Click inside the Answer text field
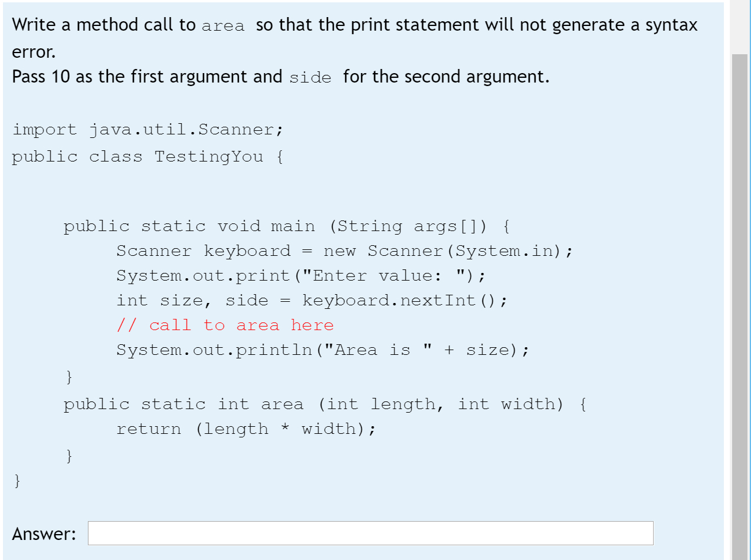Screen dimensions: 751x560 point(370,533)
